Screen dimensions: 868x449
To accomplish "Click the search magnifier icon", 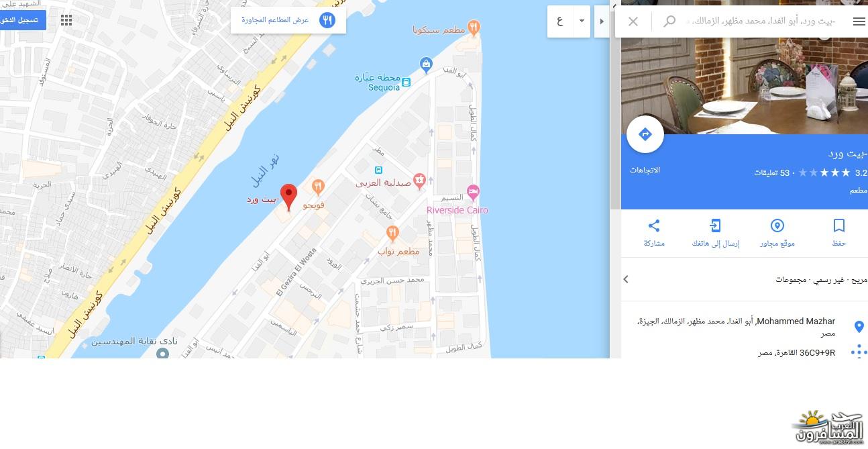I will pos(669,21).
